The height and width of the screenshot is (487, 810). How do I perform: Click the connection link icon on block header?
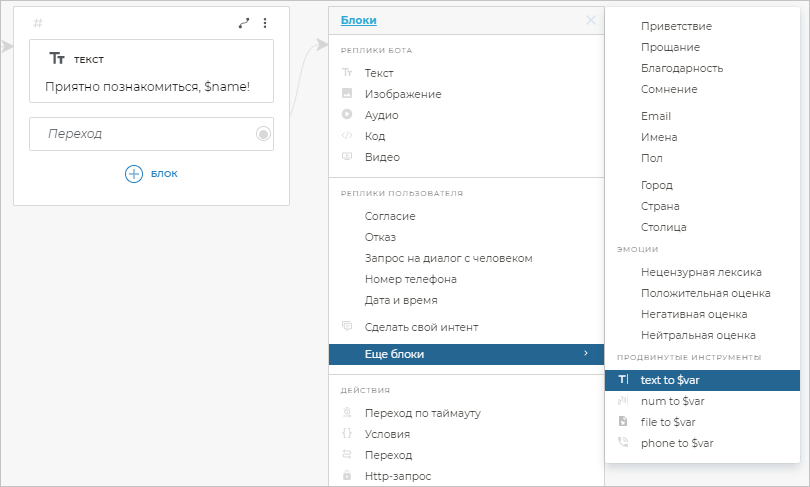click(x=244, y=23)
